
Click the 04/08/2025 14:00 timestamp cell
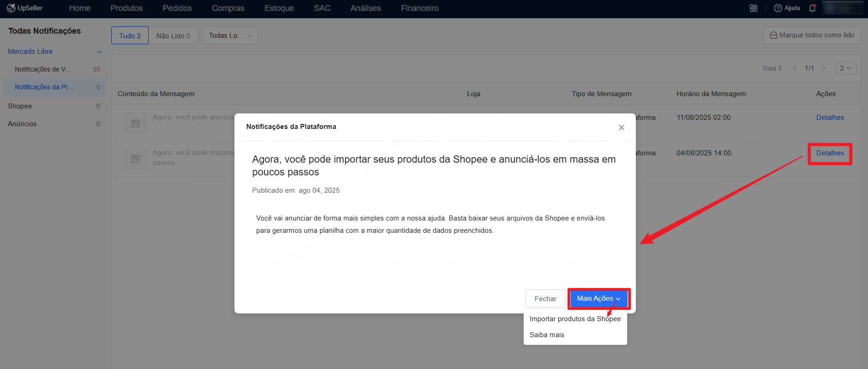pyautogui.click(x=704, y=153)
